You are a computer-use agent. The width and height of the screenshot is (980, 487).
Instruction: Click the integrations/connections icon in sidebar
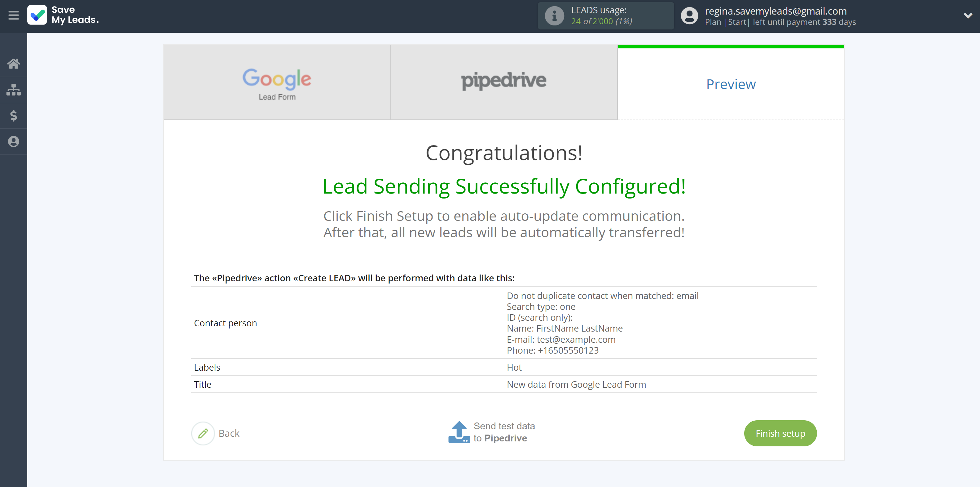[x=14, y=90]
